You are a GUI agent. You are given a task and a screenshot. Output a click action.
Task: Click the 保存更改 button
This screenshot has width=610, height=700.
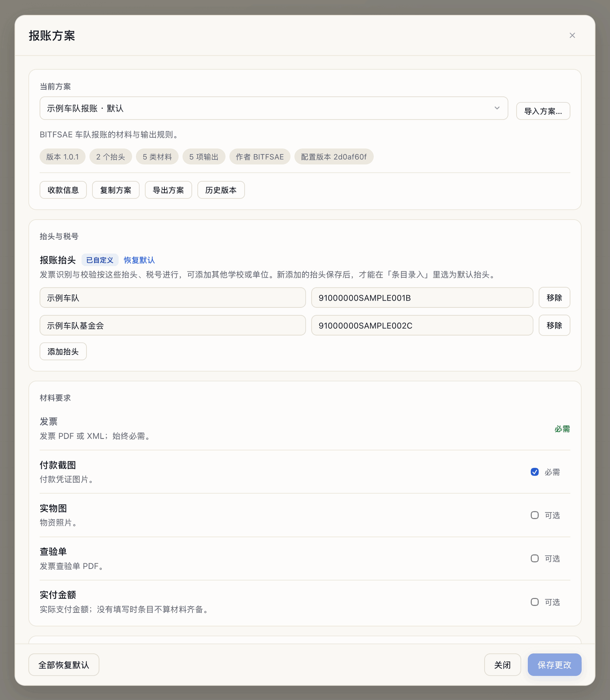click(x=554, y=665)
